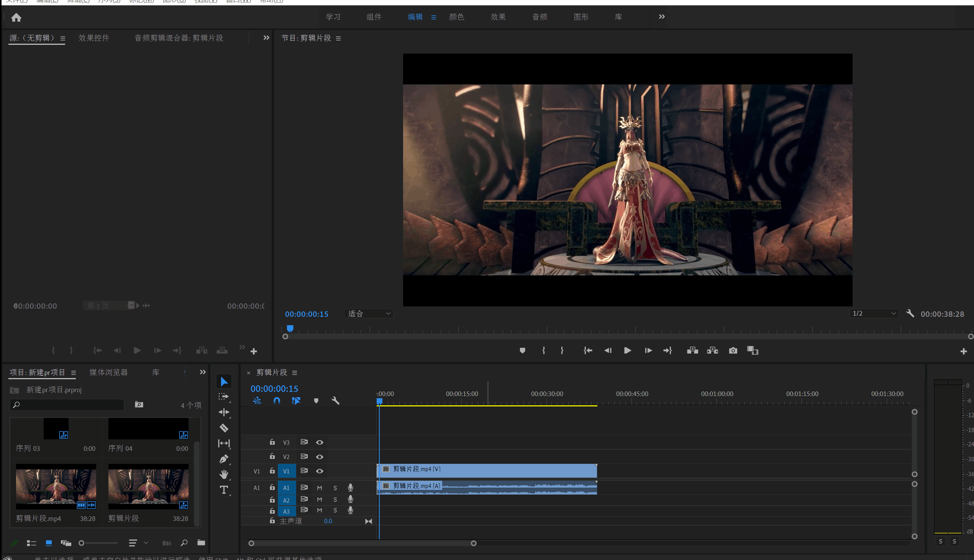Click the Home icon at top left
Viewport: 974px width, 560px height.
click(16, 17)
